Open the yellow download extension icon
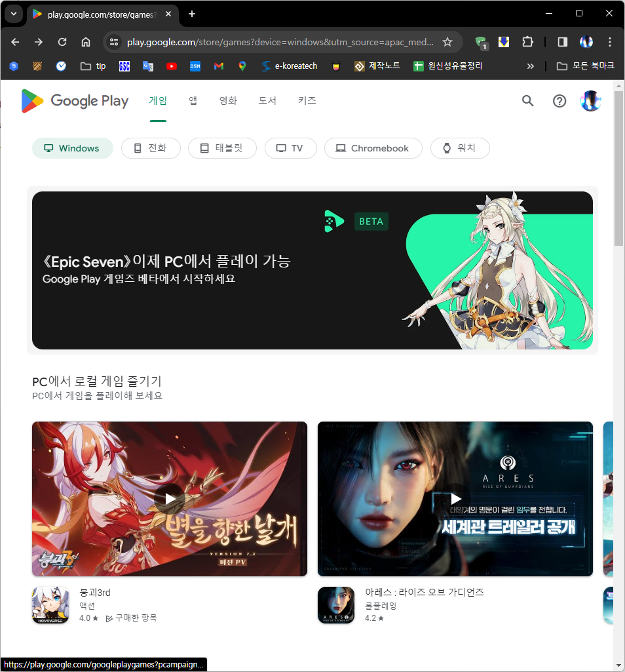 pyautogui.click(x=504, y=42)
